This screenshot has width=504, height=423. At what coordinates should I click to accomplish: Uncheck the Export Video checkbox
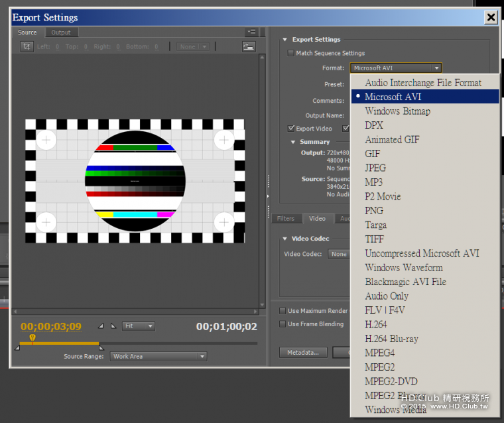291,129
